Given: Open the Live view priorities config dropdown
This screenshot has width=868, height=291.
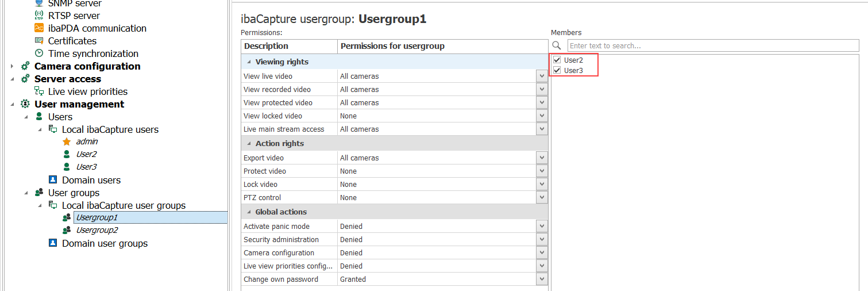Looking at the screenshot, I should coord(542,266).
